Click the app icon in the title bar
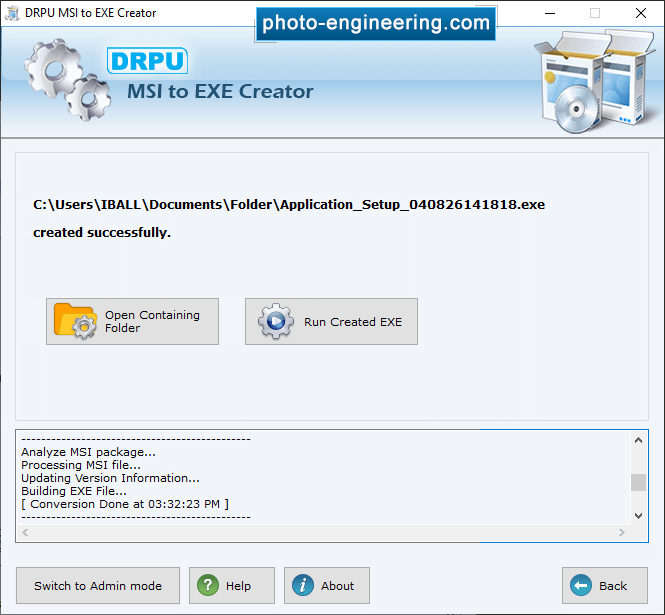 pyautogui.click(x=12, y=13)
